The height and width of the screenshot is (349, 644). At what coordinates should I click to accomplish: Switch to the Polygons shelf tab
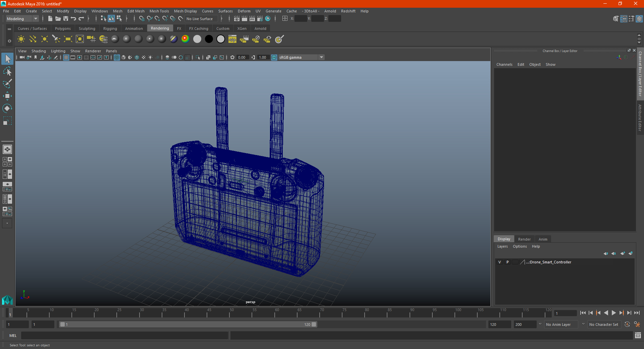[63, 29]
